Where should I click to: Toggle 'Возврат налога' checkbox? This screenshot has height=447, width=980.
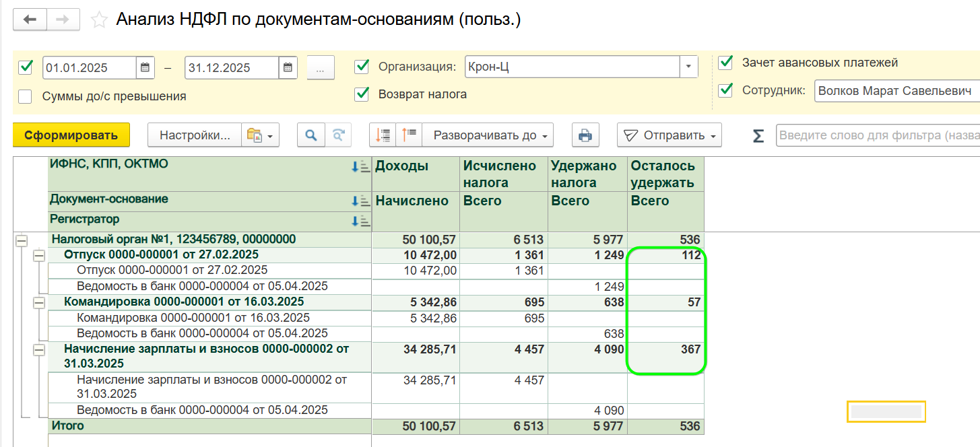pos(362,94)
